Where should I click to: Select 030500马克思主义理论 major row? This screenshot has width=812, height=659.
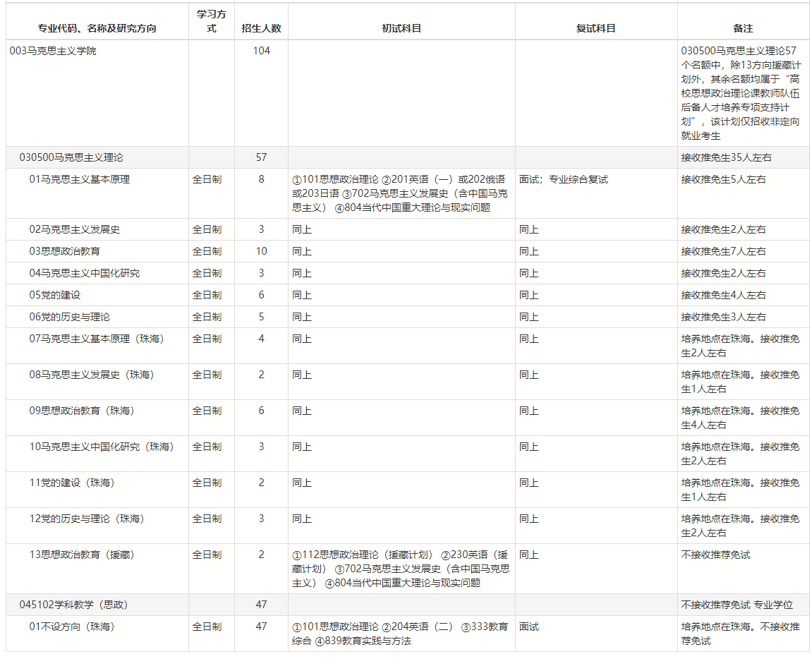(407, 157)
